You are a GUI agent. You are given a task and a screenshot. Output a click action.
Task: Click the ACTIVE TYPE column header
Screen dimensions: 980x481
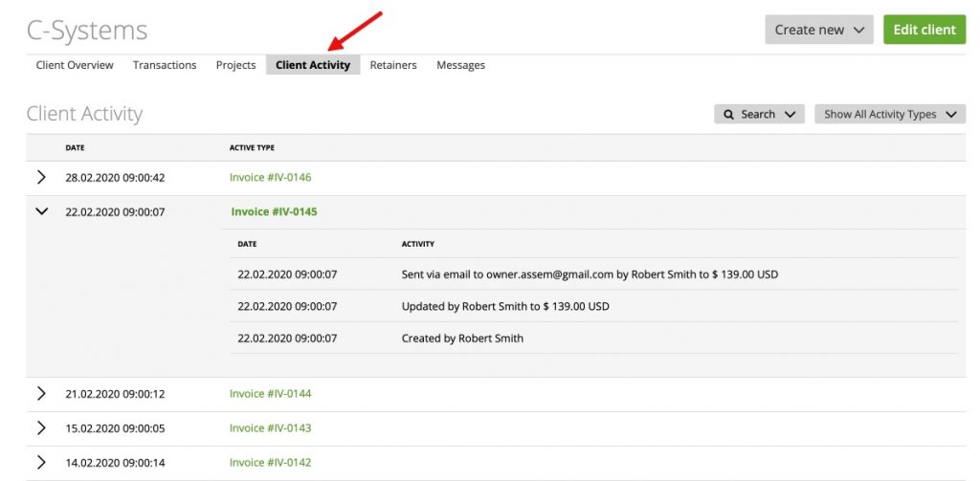[x=252, y=148]
